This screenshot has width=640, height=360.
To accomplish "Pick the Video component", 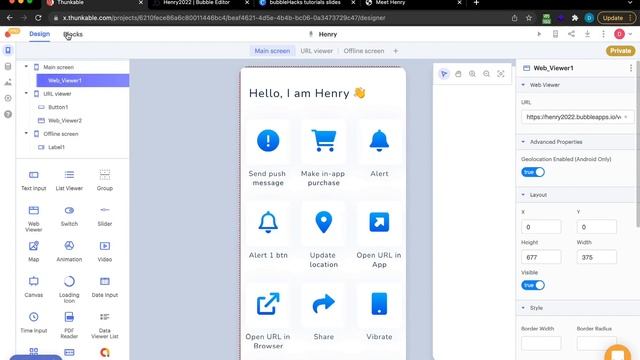I will [104, 251].
